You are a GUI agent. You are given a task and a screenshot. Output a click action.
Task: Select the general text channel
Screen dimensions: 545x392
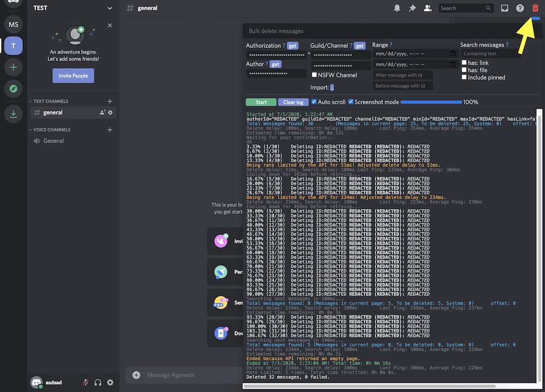coord(53,113)
